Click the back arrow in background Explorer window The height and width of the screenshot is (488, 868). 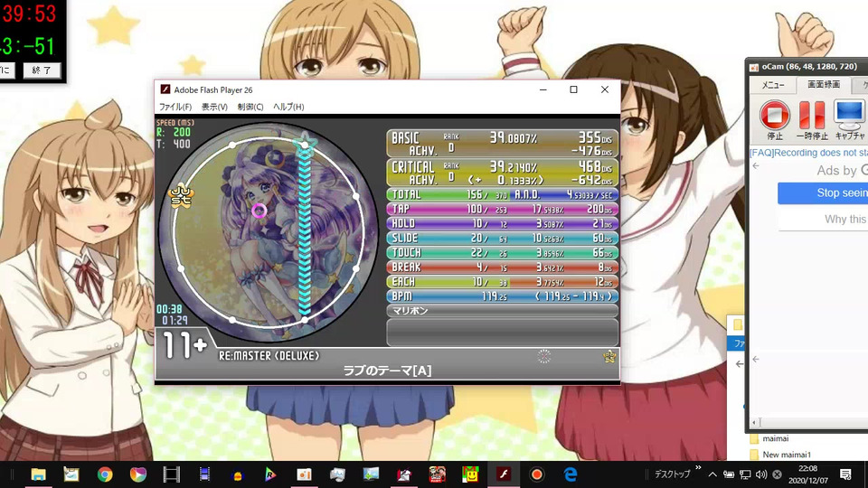pyautogui.click(x=741, y=363)
